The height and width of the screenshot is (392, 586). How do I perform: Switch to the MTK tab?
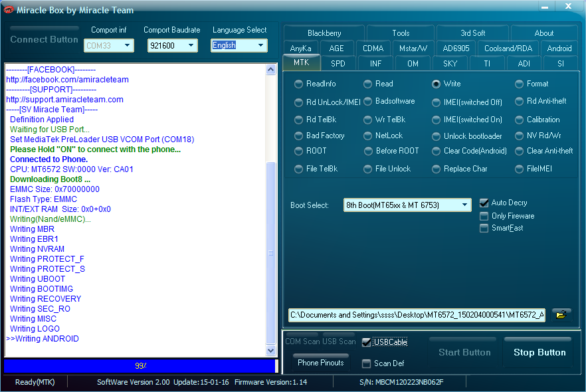301,62
